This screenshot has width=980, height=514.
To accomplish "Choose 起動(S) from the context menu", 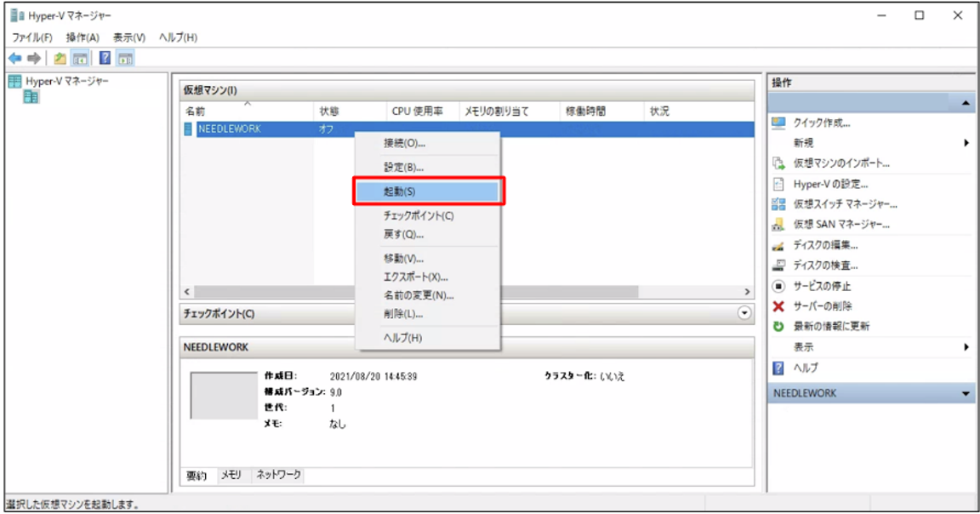I will tap(428, 191).
